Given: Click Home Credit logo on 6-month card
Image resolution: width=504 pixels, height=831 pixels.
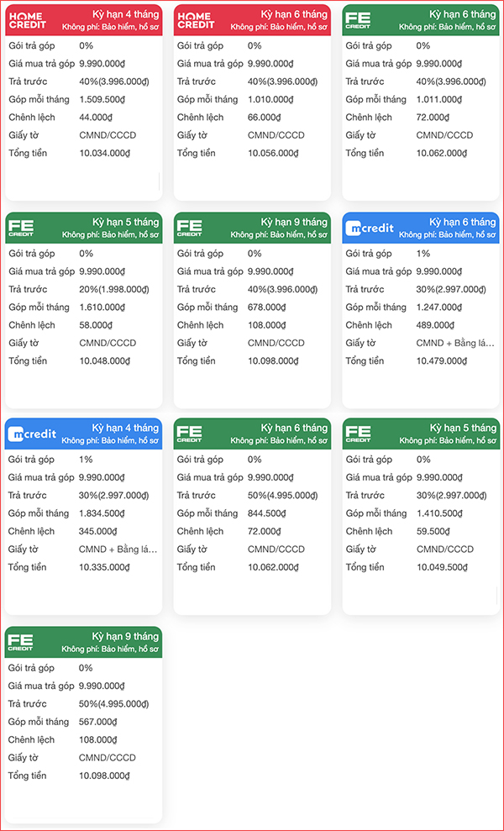Looking at the screenshot, I should (196, 21).
